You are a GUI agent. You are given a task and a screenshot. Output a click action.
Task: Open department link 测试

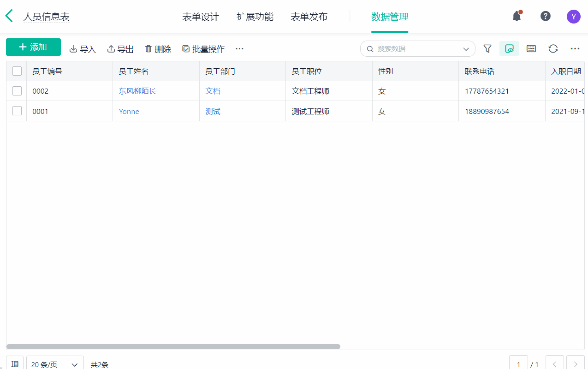(x=213, y=111)
